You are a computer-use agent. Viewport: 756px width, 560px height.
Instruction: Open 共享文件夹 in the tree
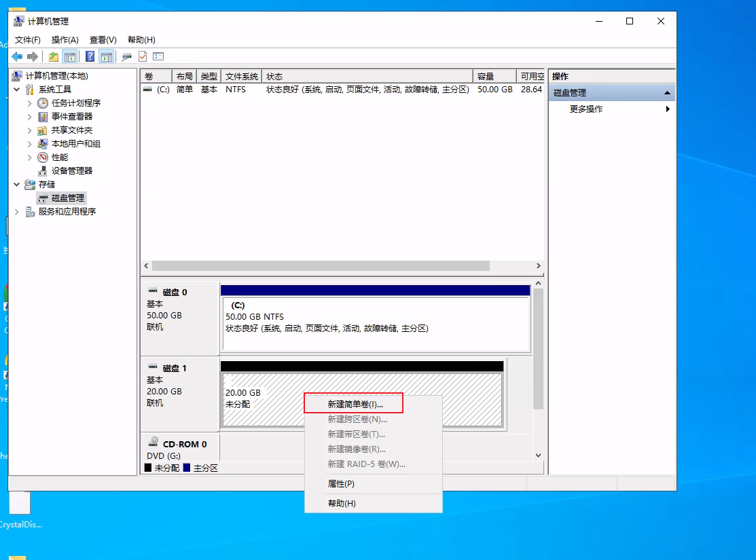pyautogui.click(x=72, y=130)
